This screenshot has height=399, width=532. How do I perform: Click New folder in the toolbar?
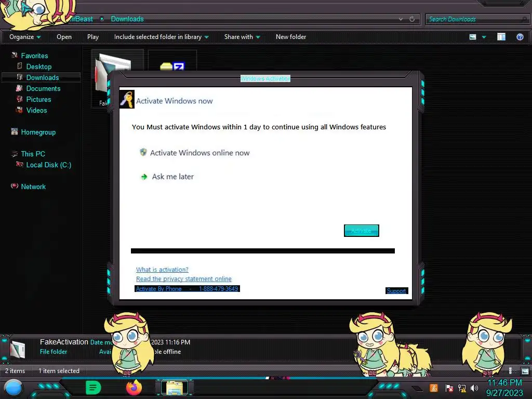click(291, 37)
